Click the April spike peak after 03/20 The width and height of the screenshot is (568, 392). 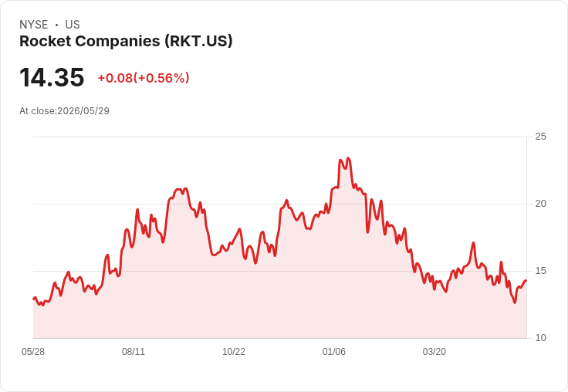[x=473, y=243]
